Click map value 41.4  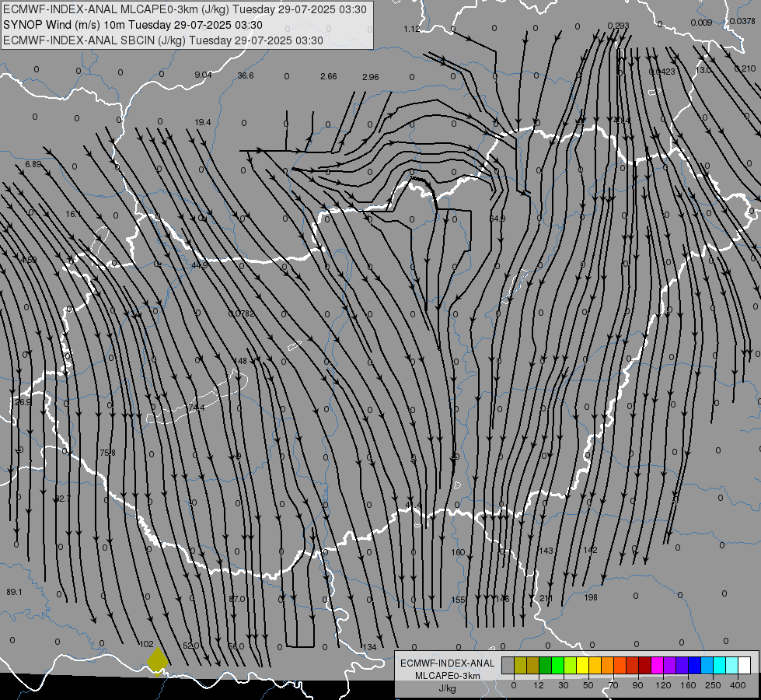tap(413, 506)
